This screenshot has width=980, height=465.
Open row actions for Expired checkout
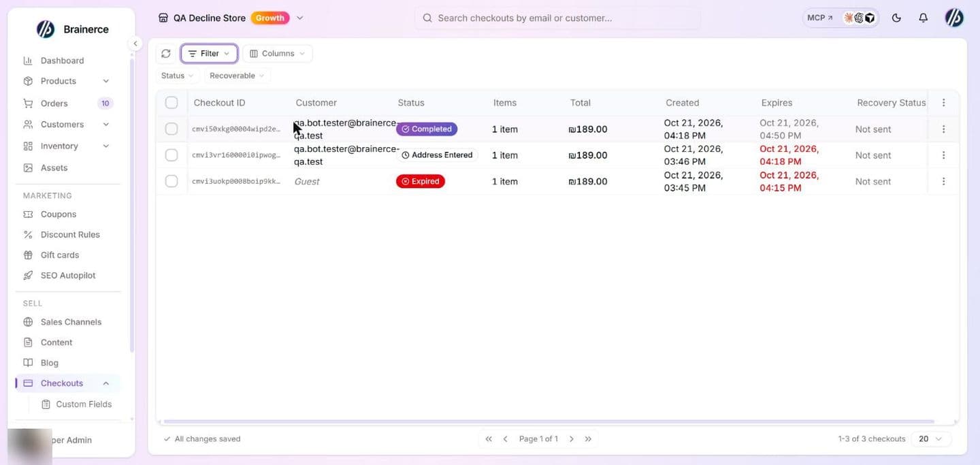[x=943, y=181]
